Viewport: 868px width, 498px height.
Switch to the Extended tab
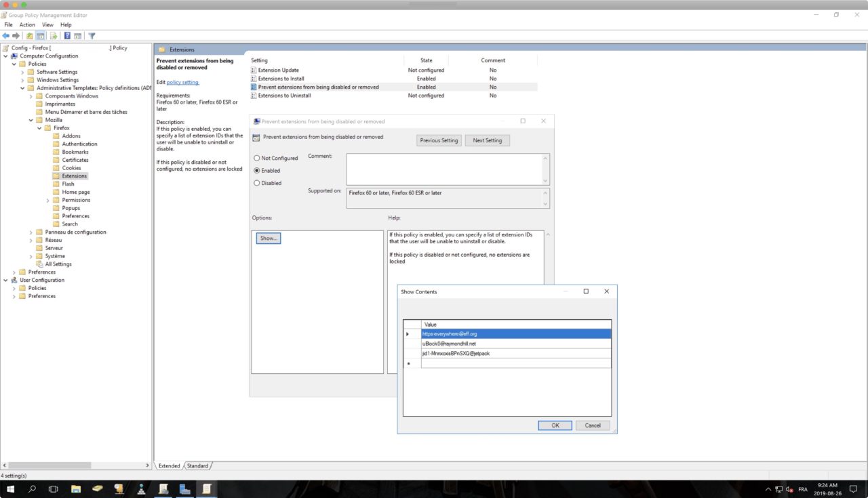tap(169, 466)
